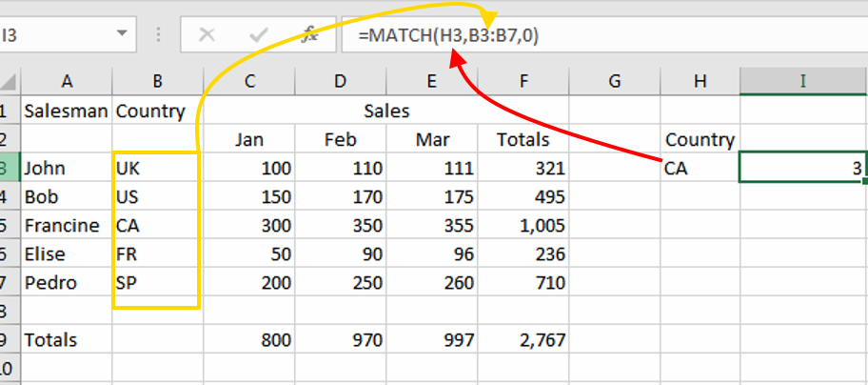Select column F header
Viewport: 868px width, 385px height.
pos(523,82)
